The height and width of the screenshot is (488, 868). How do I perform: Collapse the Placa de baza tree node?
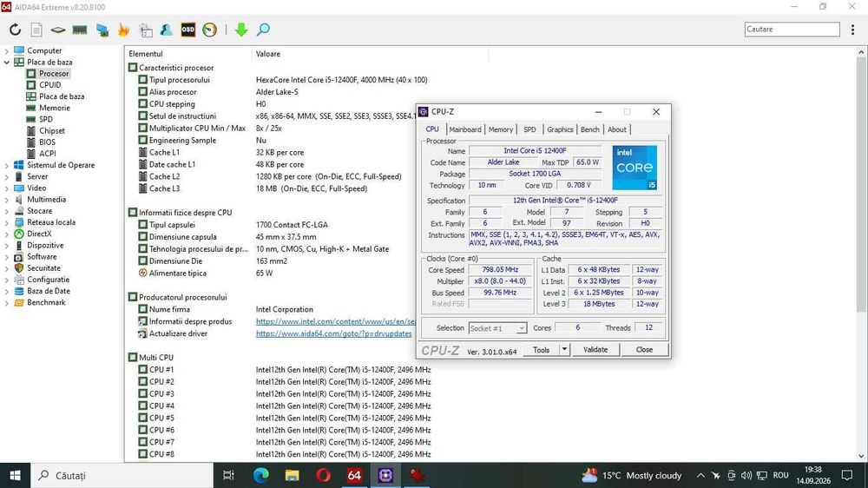(7, 62)
